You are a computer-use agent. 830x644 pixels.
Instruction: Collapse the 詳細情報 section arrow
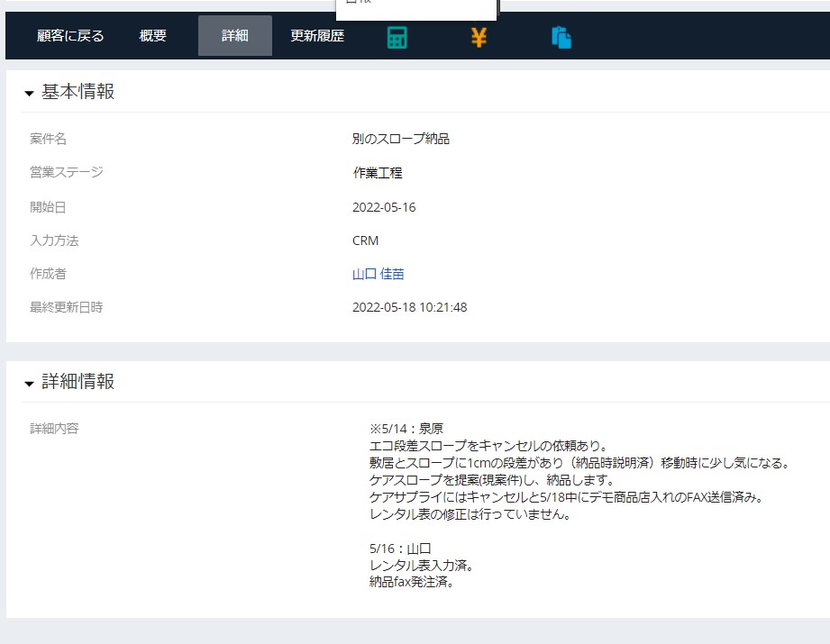(29, 383)
